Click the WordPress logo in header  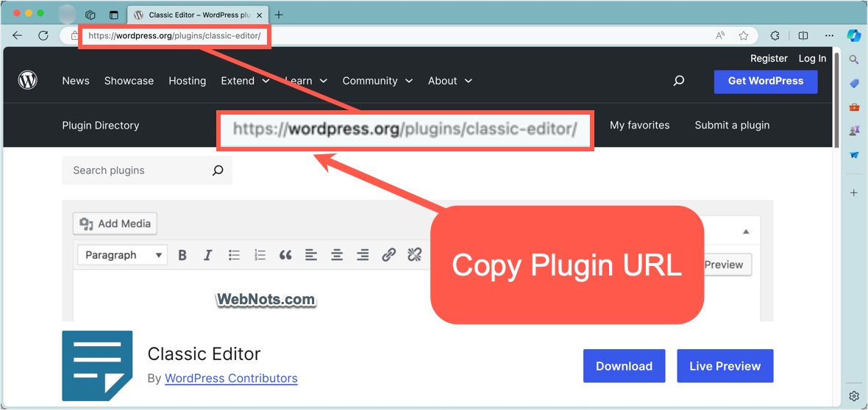coord(28,81)
